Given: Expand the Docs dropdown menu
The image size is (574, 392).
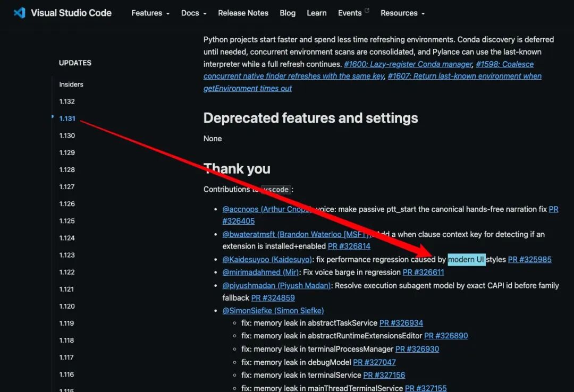Looking at the screenshot, I should [x=193, y=13].
